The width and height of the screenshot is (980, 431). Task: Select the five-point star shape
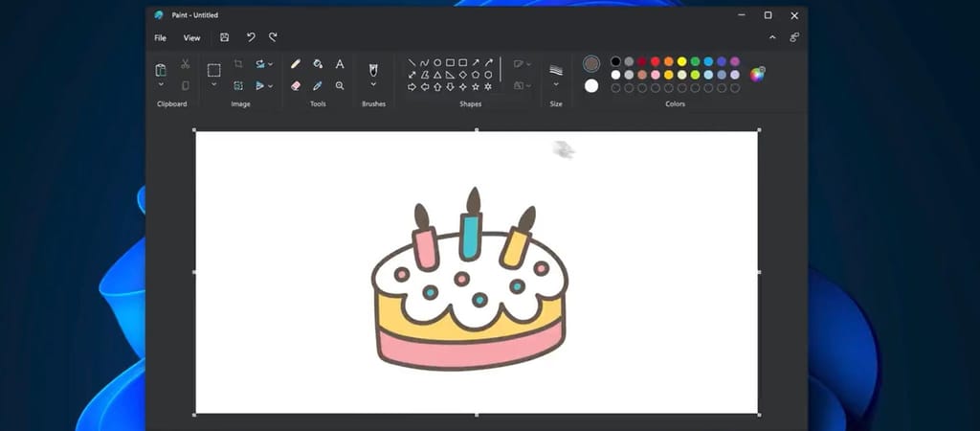coord(476,86)
